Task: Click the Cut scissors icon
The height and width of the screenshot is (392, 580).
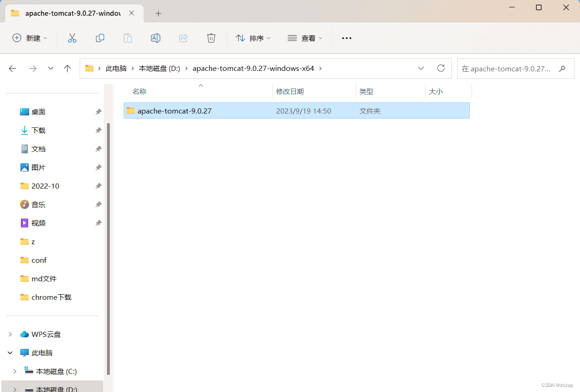Action: [72, 38]
